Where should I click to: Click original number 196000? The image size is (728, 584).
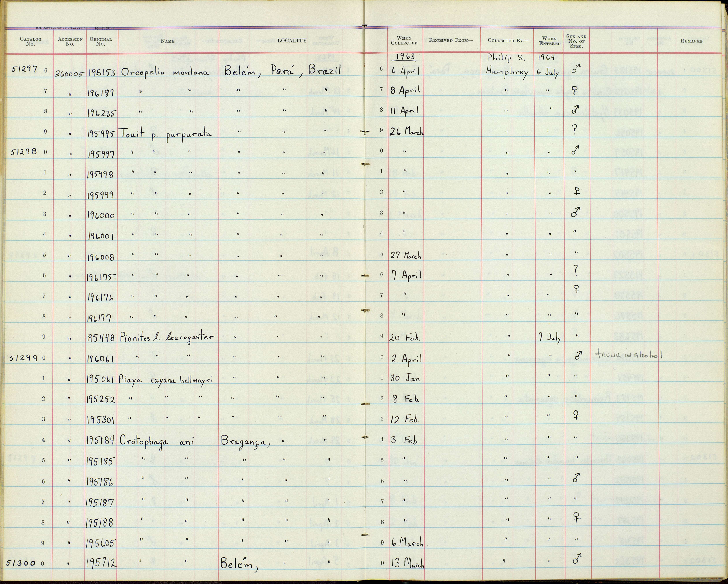click(101, 215)
